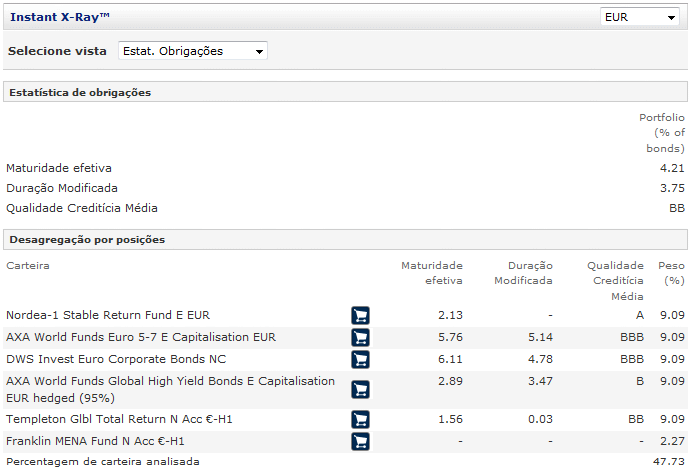Select the portfolio credit quality BB
This screenshot has width=693, height=471.
click(677, 208)
